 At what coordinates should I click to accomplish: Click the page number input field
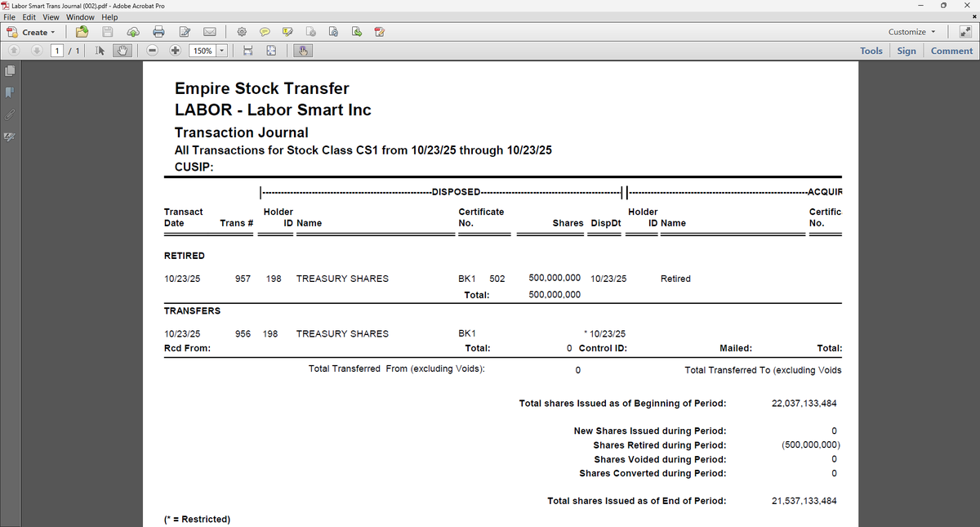[57, 51]
